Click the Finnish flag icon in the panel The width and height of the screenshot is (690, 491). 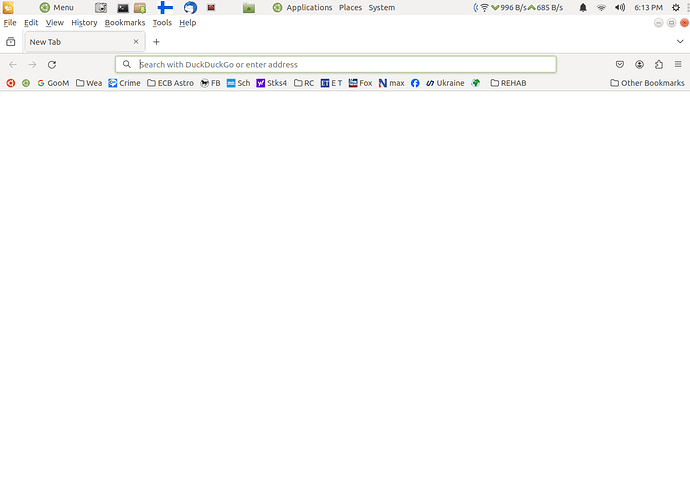point(165,7)
